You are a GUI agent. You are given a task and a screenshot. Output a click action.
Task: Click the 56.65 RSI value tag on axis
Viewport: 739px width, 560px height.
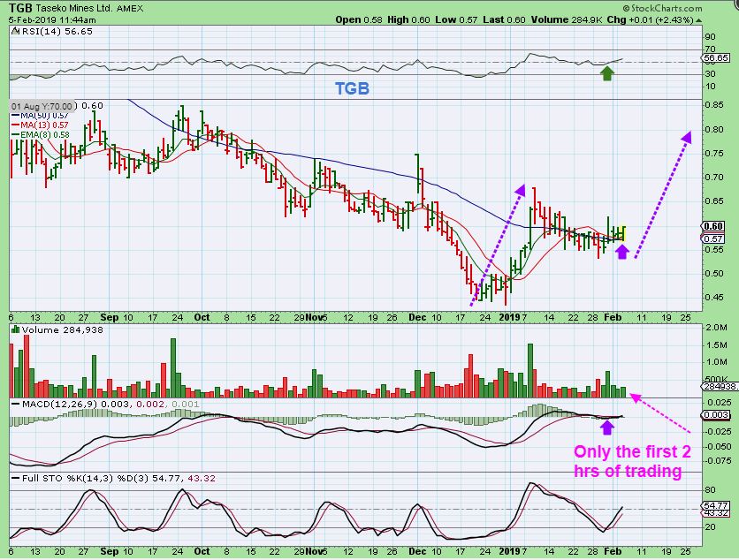click(715, 58)
